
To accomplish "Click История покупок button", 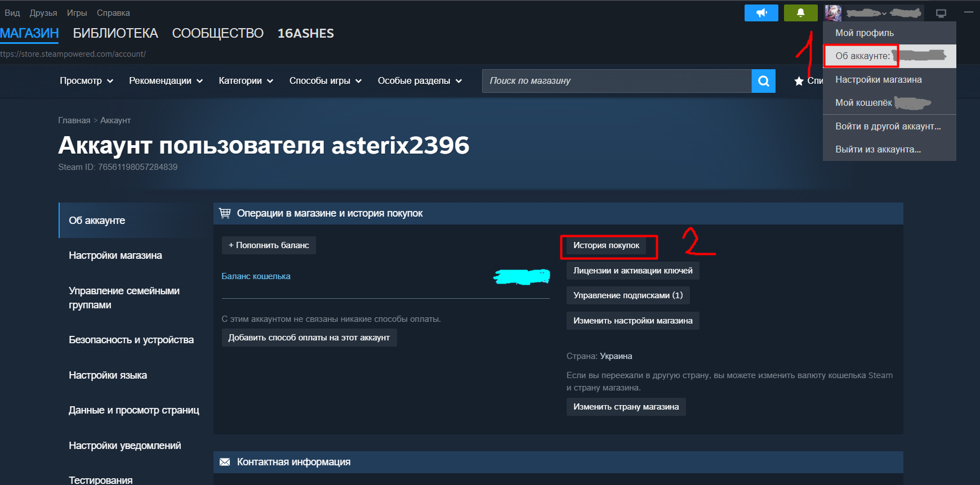I will point(606,245).
